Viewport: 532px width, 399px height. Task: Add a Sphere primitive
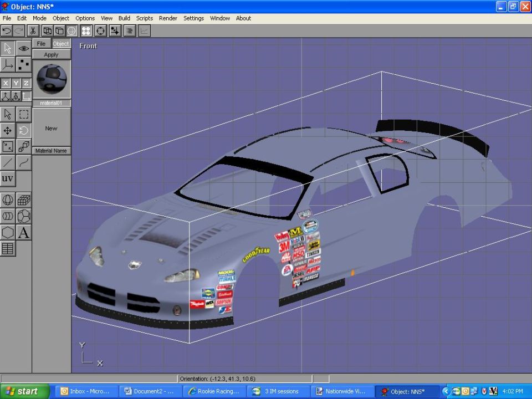[8, 200]
